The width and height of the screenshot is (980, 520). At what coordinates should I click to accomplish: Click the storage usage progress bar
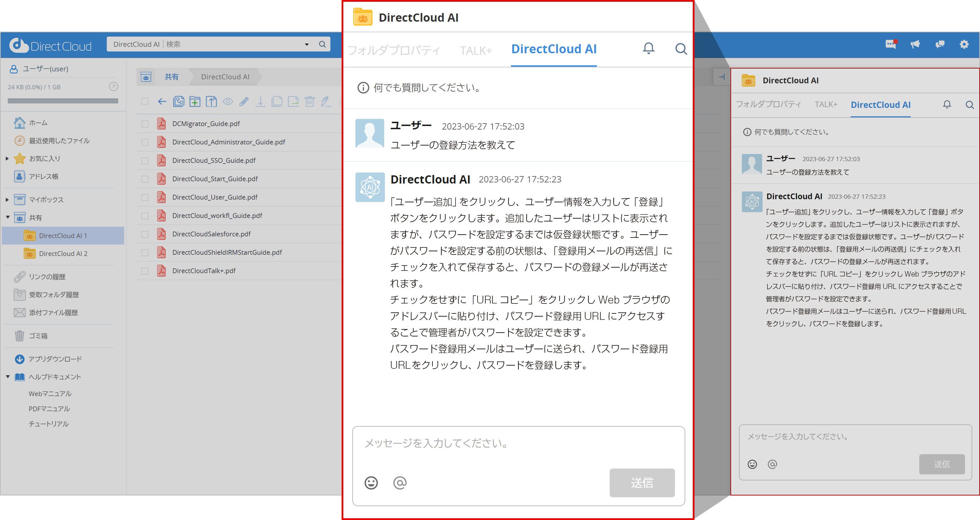point(63,101)
